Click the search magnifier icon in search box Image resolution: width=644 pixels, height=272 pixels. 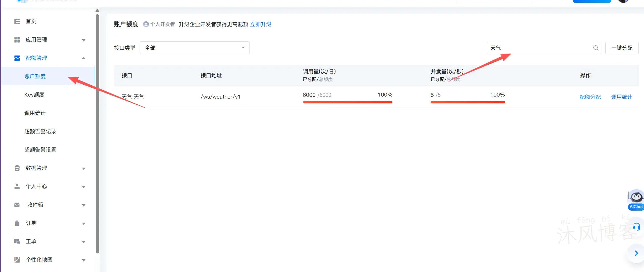(596, 48)
